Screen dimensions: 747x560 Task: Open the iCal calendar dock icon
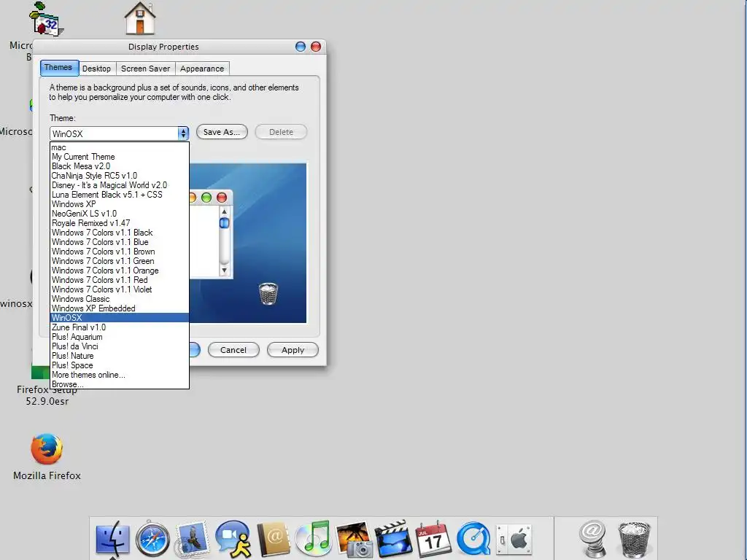433,539
